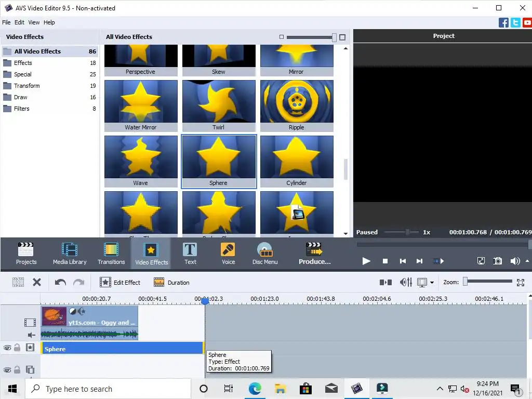The height and width of the screenshot is (399, 532).
Task: Mute the preview volume speaker
Action: tap(515, 261)
